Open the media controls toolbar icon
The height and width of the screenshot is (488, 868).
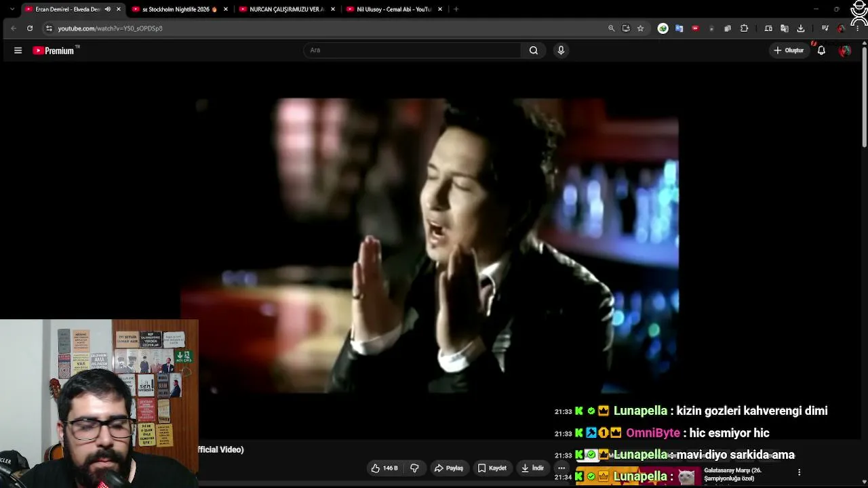pos(825,28)
